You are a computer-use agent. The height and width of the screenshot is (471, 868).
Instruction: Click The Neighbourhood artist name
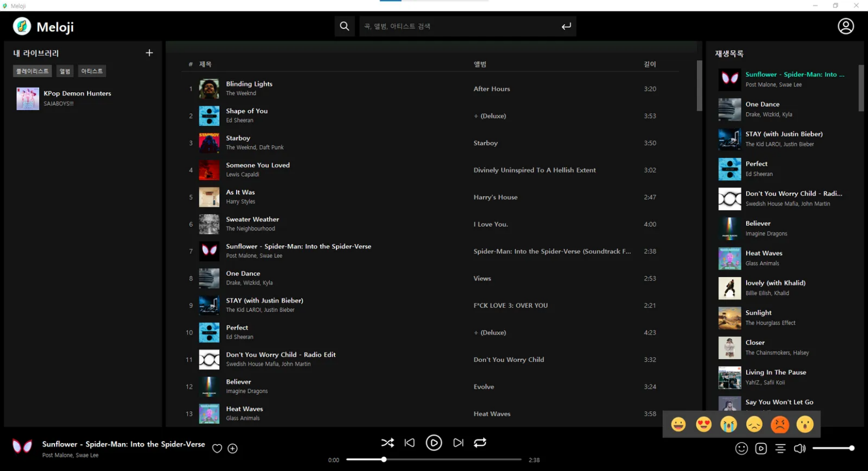pyautogui.click(x=250, y=229)
